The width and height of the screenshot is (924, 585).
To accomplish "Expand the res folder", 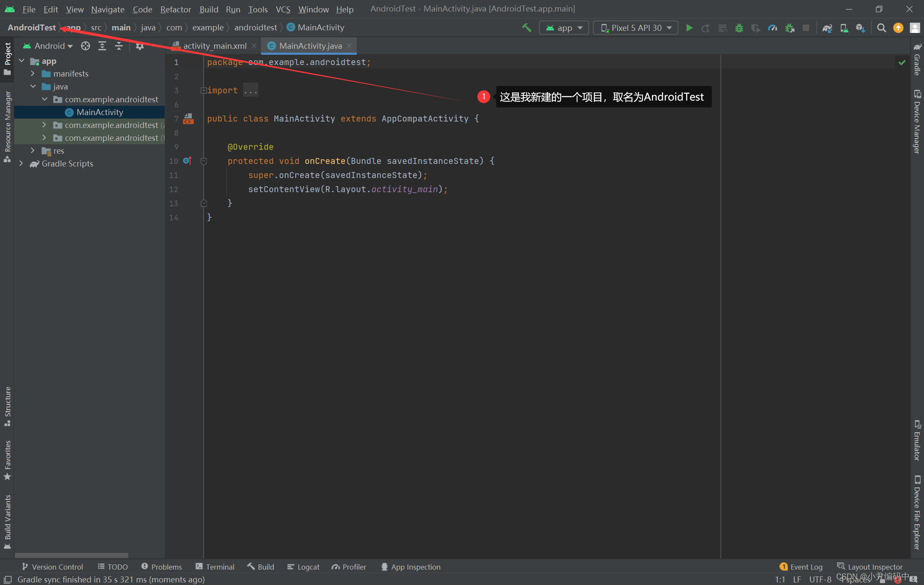I will [x=33, y=151].
